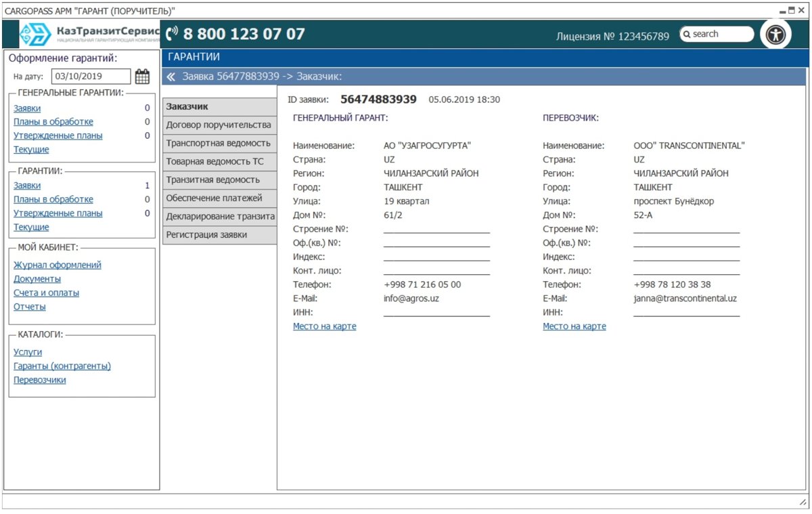Image resolution: width=812 pixels, height=514 pixels.
Task: Open Утвержденные планы under Генеральные гарантии
Action: (58, 135)
